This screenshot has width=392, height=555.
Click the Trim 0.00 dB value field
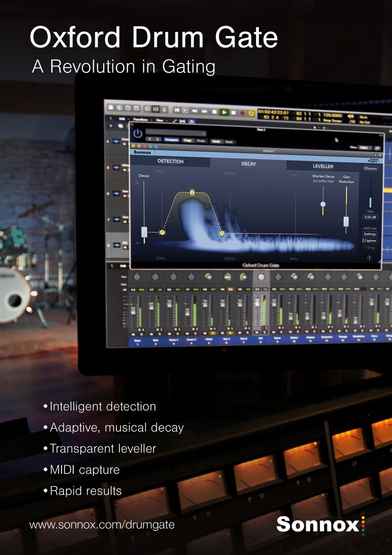[370, 217]
